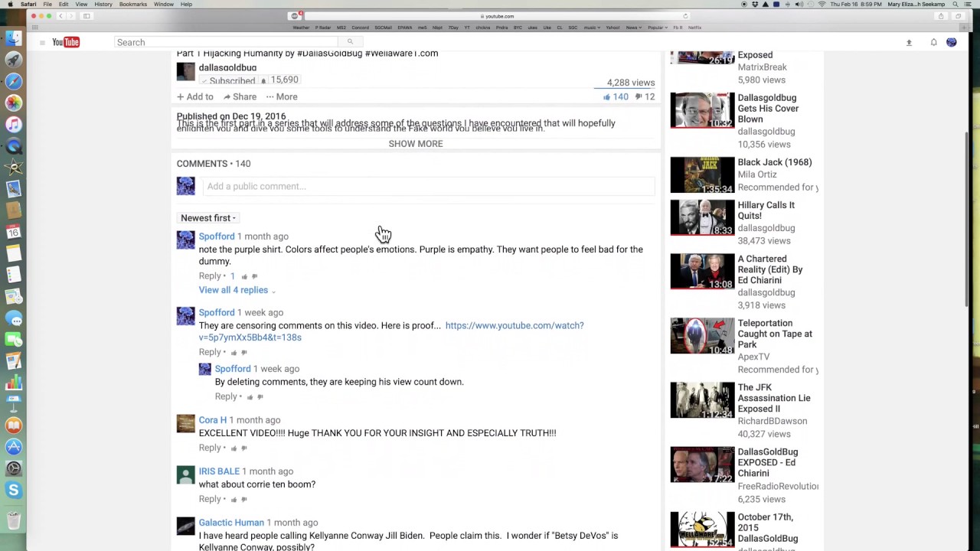The width and height of the screenshot is (980, 551).
Task: Open News bookmarks folder dropdown
Action: pyautogui.click(x=633, y=28)
